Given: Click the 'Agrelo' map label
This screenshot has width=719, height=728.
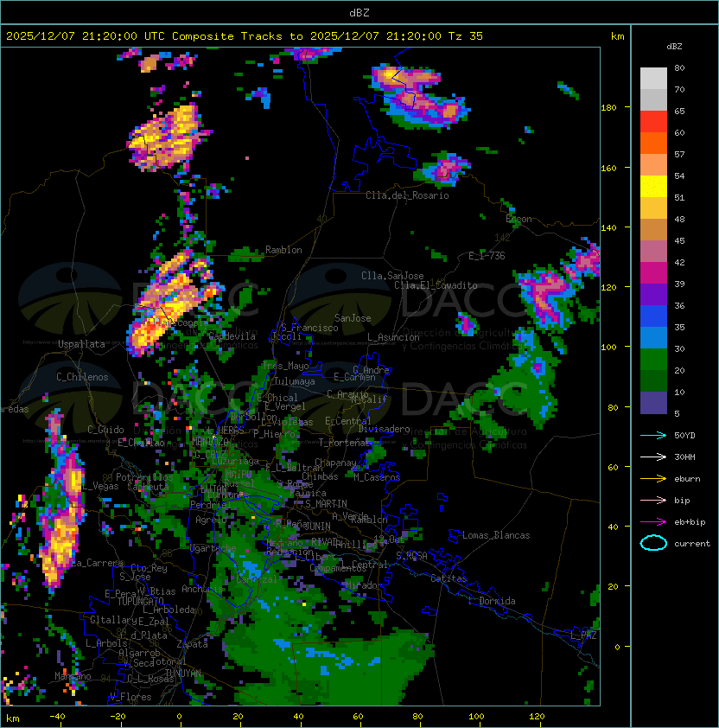Looking at the screenshot, I should click(211, 520).
